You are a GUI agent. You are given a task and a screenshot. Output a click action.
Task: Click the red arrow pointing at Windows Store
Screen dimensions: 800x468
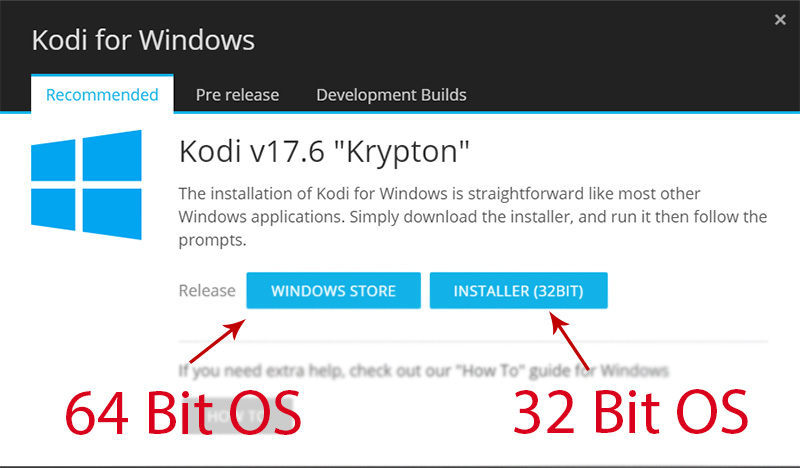tap(217, 341)
